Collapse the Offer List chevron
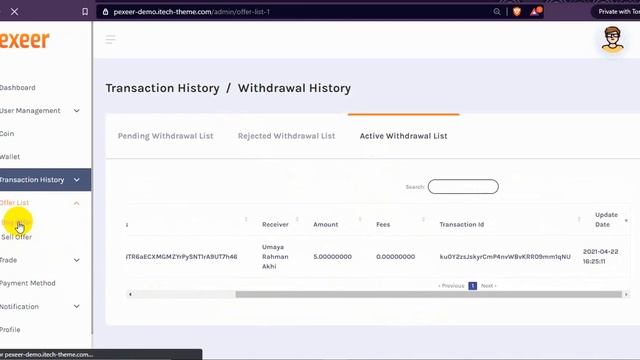The height and width of the screenshot is (360, 640). click(x=77, y=203)
